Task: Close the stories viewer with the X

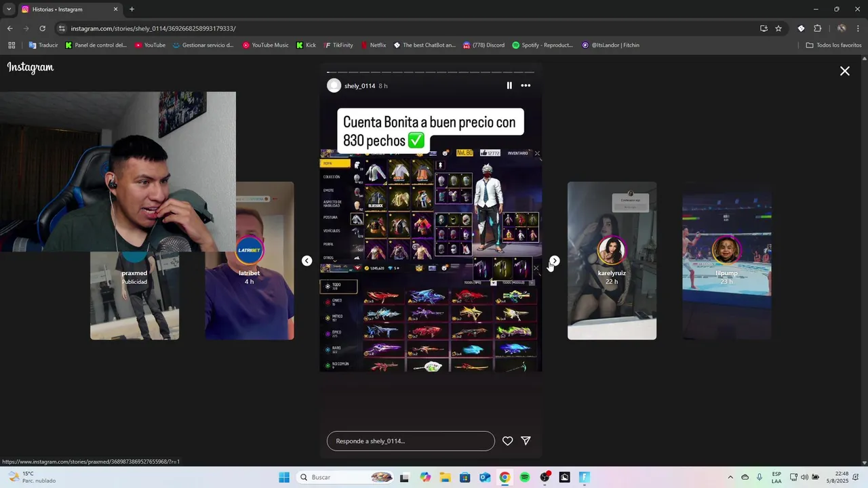Action: coord(845,70)
